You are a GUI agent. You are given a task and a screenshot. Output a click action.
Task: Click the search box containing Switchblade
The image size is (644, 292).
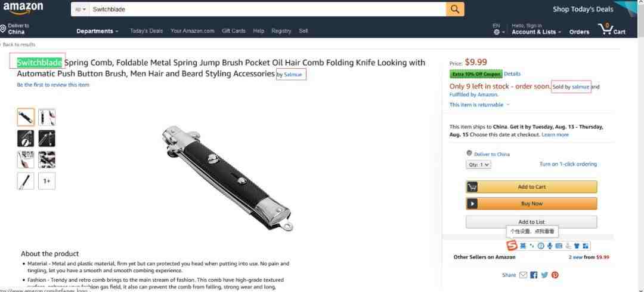pos(267,9)
